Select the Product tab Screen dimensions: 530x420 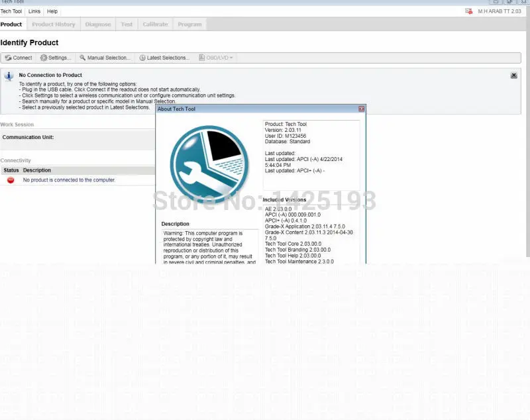click(x=11, y=25)
